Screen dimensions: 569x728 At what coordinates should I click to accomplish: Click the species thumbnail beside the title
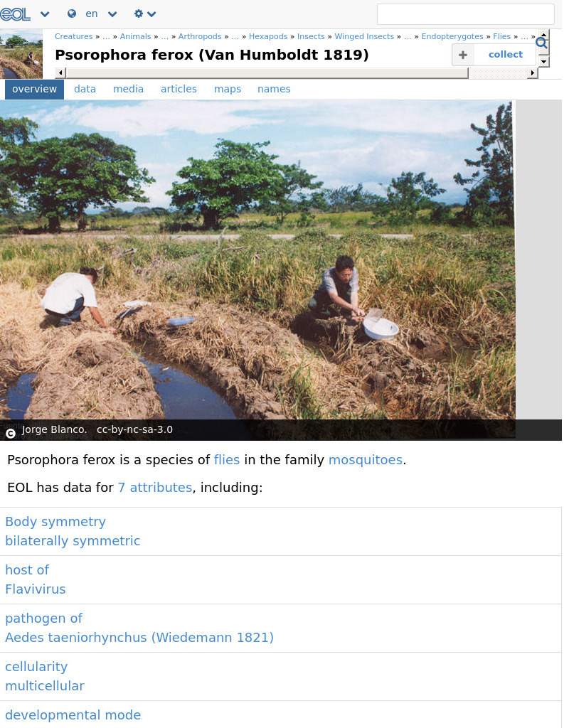pyautogui.click(x=21, y=54)
